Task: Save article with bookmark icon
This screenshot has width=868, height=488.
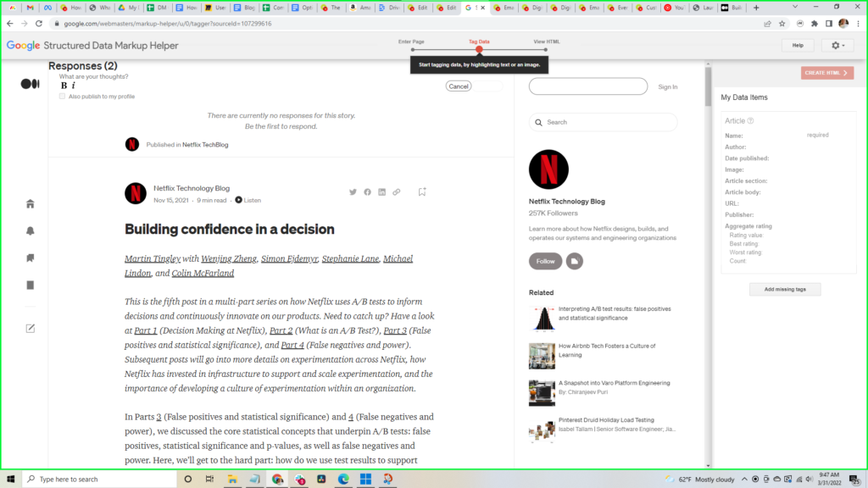Action: click(422, 192)
